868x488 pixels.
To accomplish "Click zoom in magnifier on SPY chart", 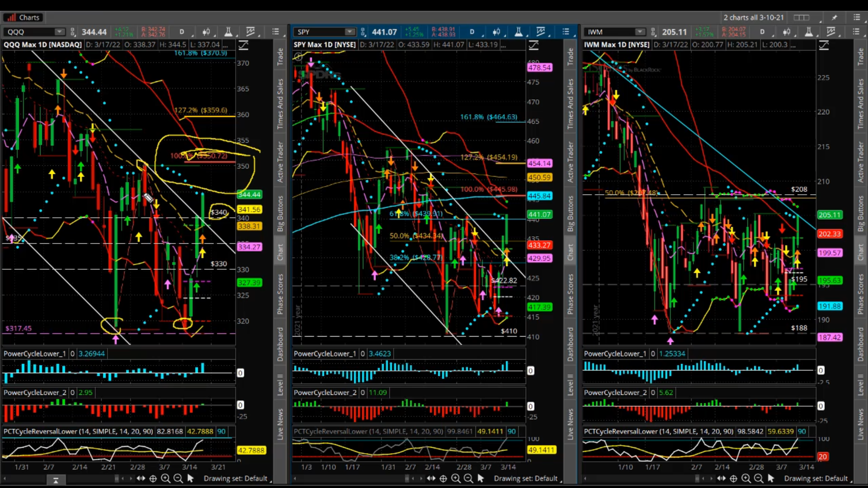I will point(456,479).
